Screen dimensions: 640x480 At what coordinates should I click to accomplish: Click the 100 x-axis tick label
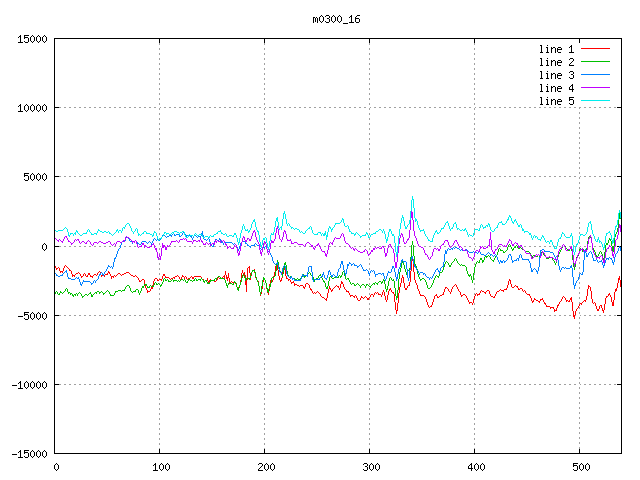[x=159, y=467]
